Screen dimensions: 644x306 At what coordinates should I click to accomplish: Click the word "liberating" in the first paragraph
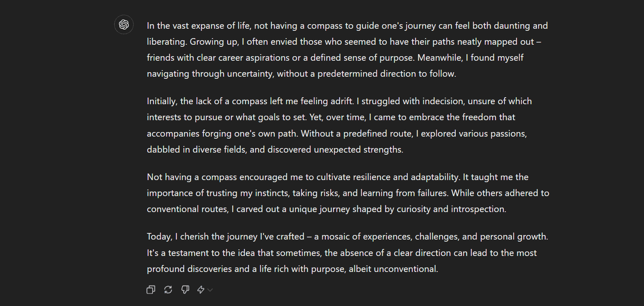pos(166,42)
